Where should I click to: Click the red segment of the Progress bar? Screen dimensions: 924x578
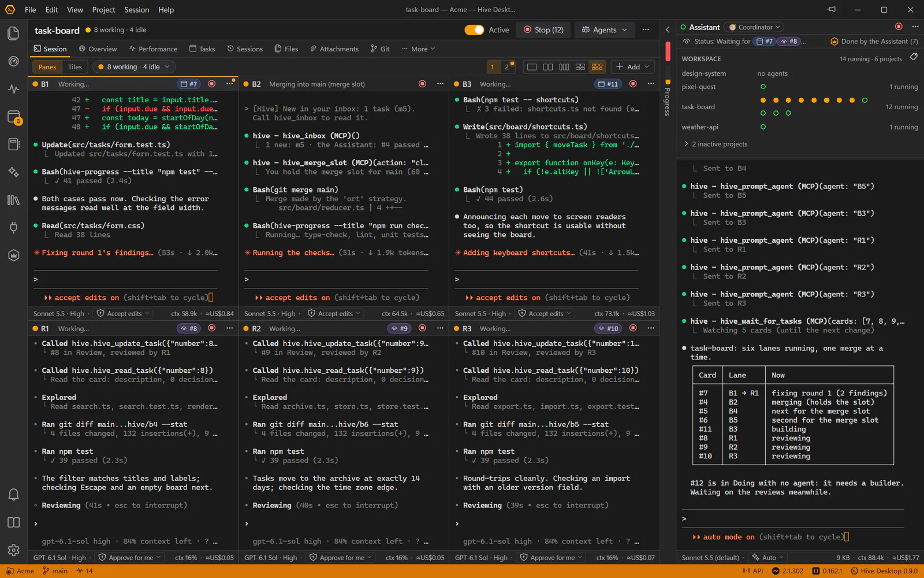pyautogui.click(x=668, y=51)
